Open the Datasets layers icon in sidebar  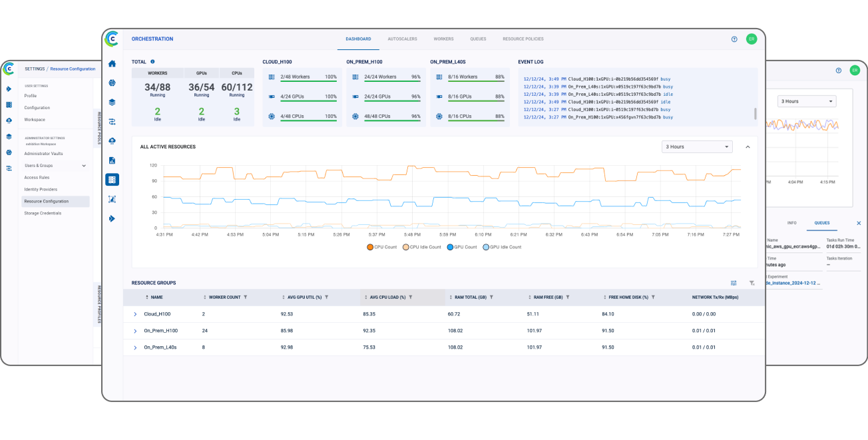pos(112,102)
